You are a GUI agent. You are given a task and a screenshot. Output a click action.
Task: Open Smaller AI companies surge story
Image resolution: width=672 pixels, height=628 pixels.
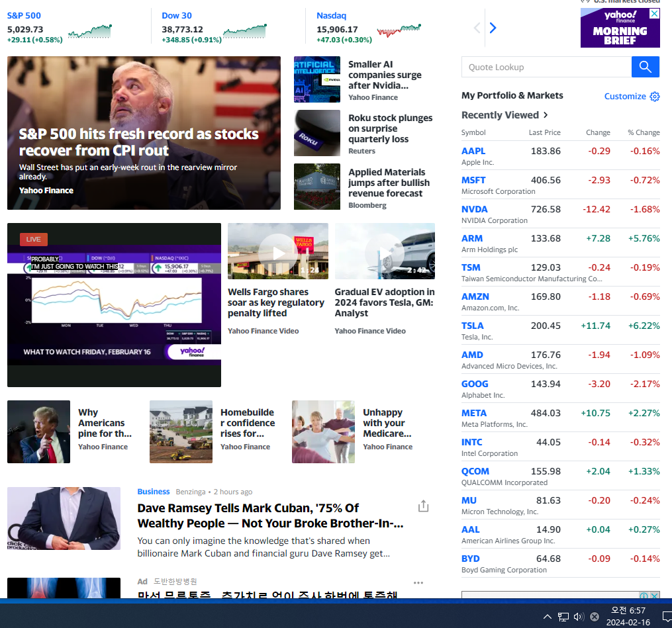click(385, 75)
